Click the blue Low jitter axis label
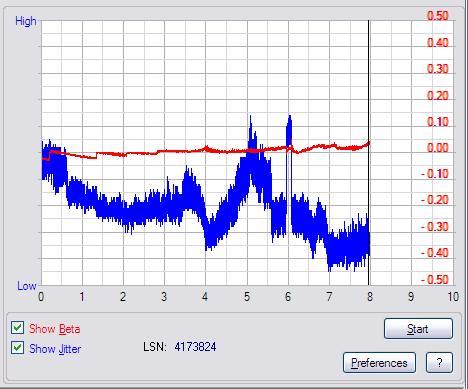The width and height of the screenshot is (468, 389). point(27,286)
